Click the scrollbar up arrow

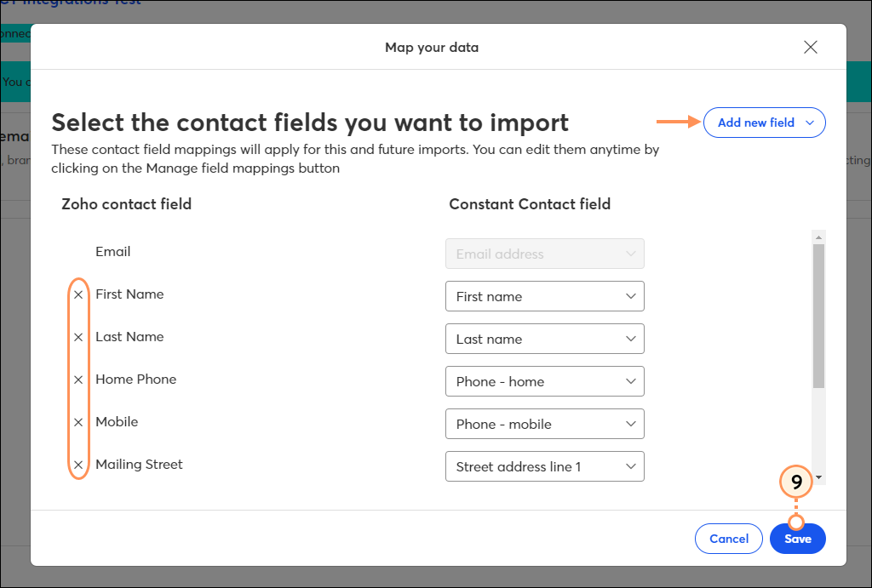coord(818,237)
